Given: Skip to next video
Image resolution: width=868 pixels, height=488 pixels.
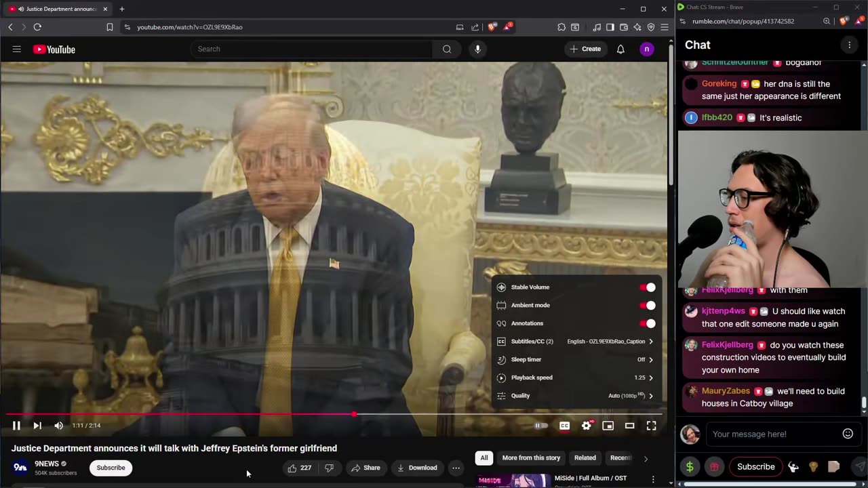Looking at the screenshot, I should tap(37, 426).
